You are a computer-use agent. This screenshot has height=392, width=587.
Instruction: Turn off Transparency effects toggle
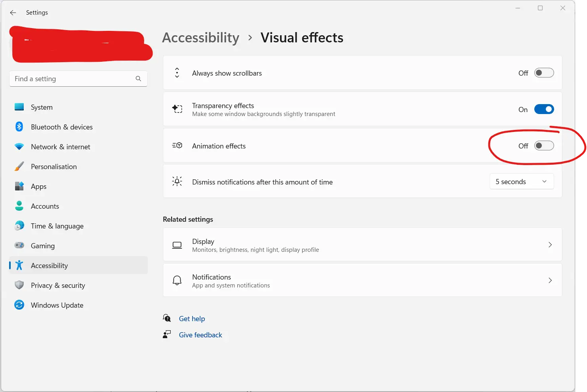pyautogui.click(x=544, y=109)
